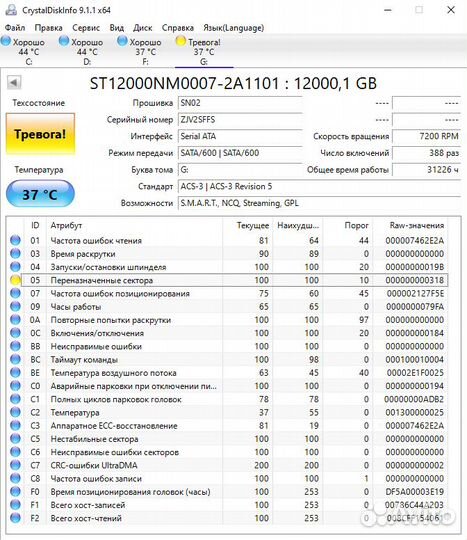Click raw value 0000000079FA
This screenshot has width=467, height=540.
(x=415, y=307)
